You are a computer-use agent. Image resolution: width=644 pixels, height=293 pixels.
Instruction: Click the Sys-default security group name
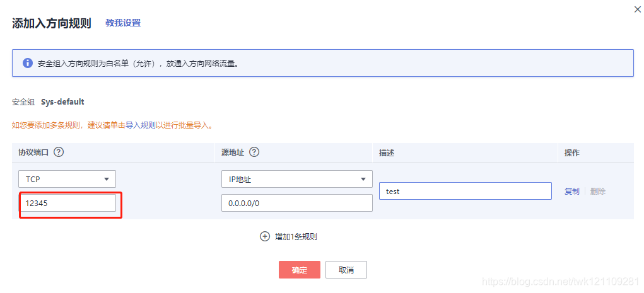62,102
